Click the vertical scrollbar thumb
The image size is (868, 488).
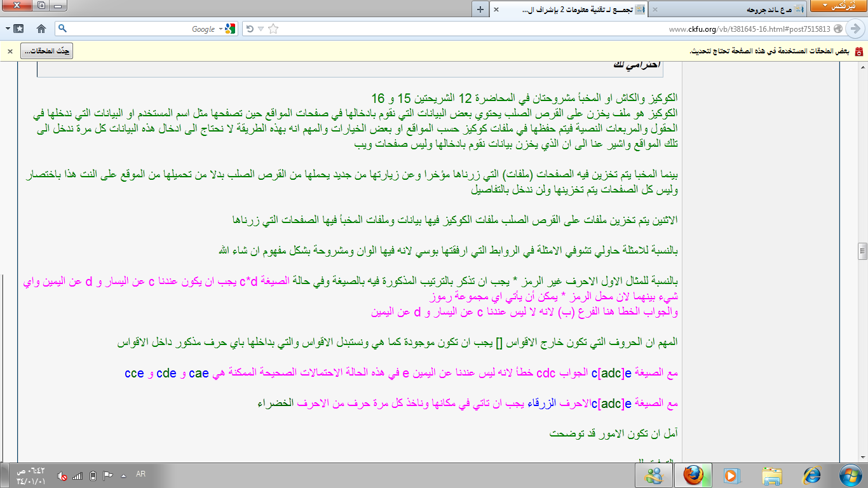coord(862,251)
